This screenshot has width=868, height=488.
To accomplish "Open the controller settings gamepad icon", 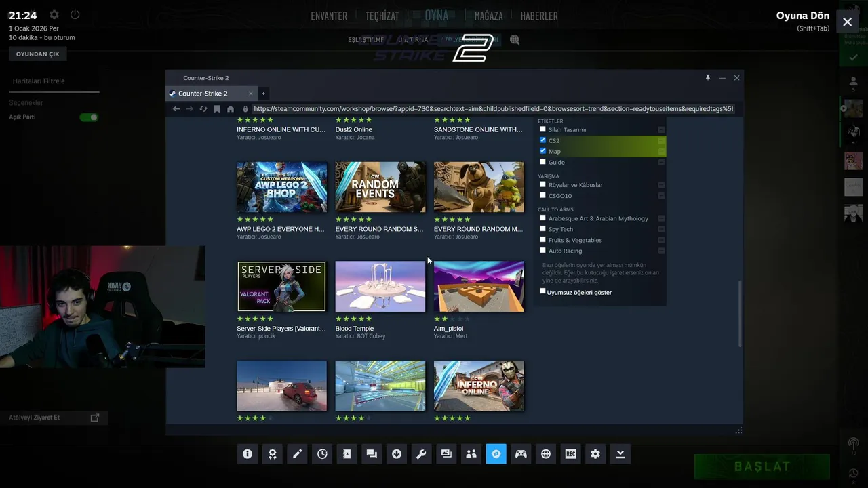I will pos(521,454).
